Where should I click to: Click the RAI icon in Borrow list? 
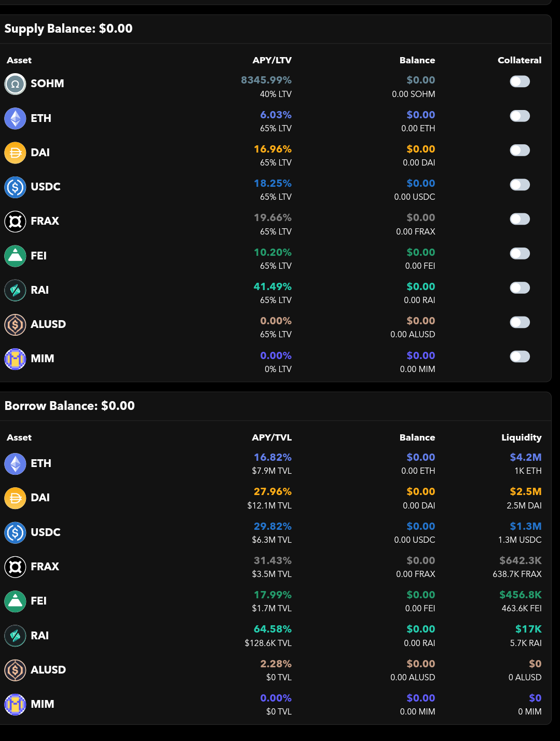click(15, 636)
